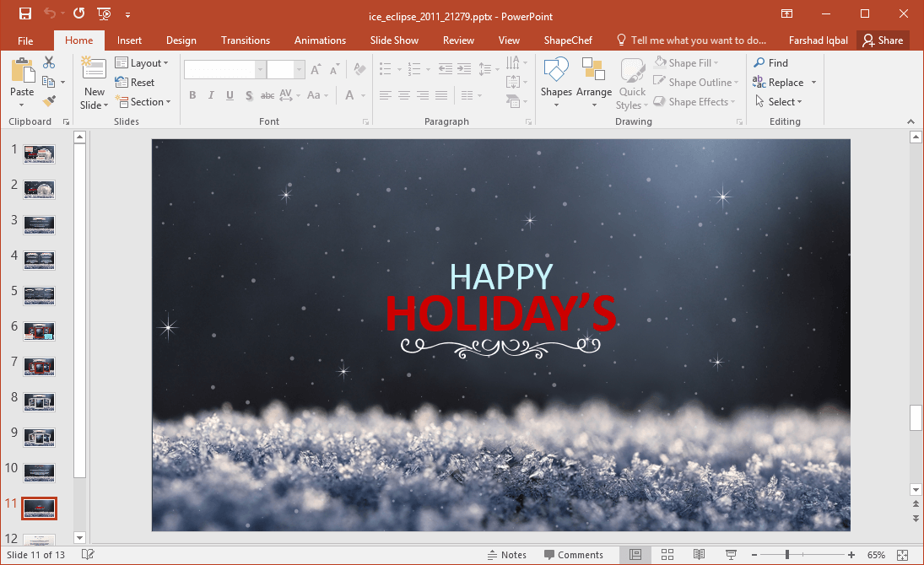Click the Save icon in title bar
This screenshot has width=924, height=565.
[24, 13]
